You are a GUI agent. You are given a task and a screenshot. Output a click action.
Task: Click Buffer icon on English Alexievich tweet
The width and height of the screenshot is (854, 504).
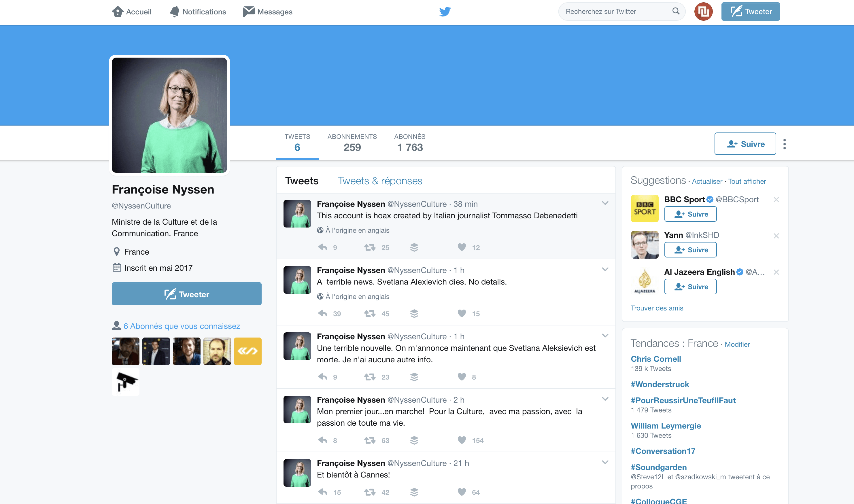pyautogui.click(x=414, y=313)
